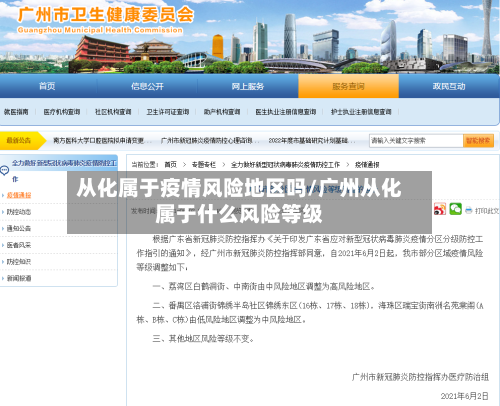Select 疫情通报 in the left sidebar

coord(19,195)
